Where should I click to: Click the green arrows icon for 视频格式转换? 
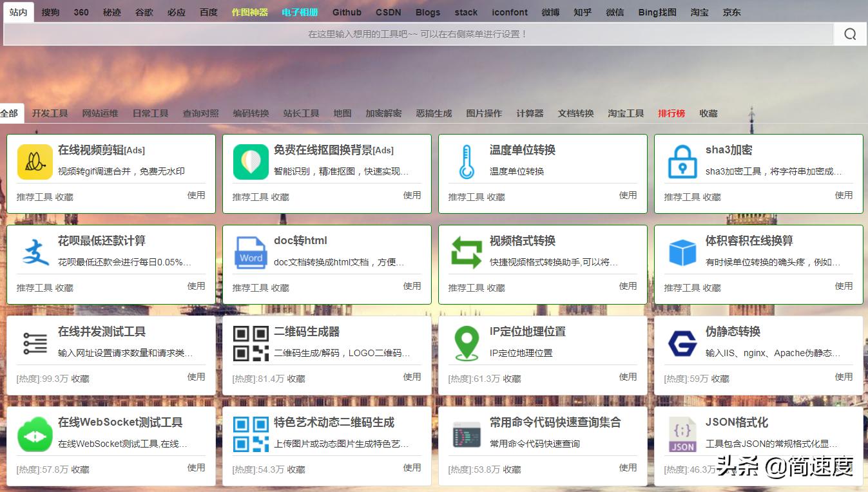(x=466, y=253)
